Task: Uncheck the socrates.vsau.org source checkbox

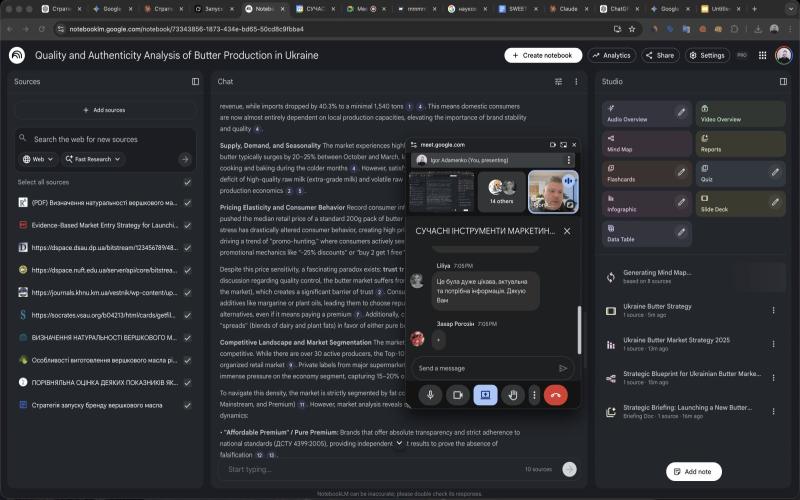Action: tap(187, 314)
